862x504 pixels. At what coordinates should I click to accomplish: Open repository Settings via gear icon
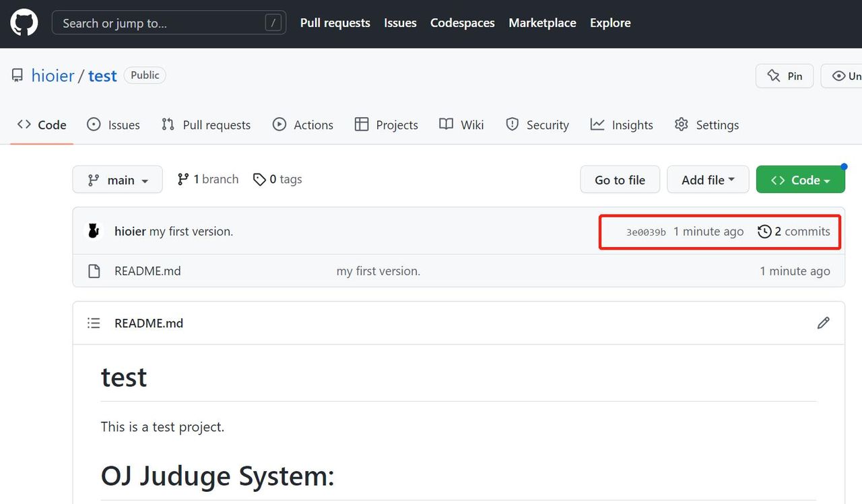coord(680,124)
